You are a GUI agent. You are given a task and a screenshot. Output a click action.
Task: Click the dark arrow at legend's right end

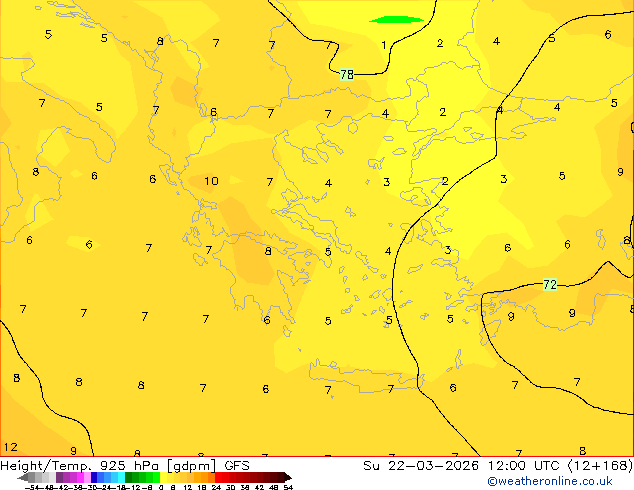(288, 478)
